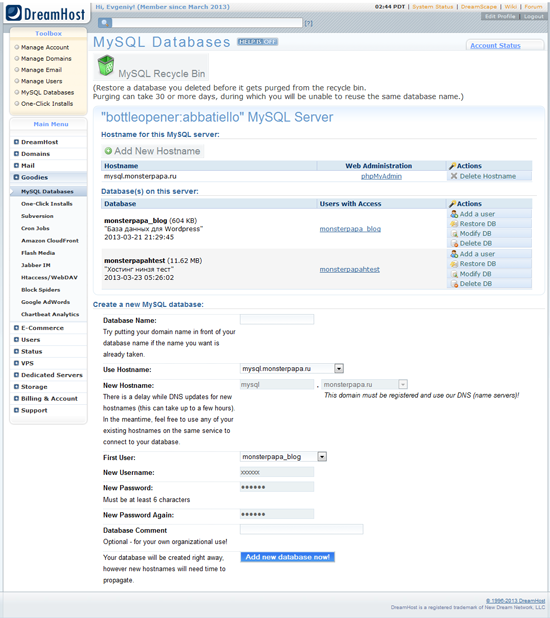The height and width of the screenshot is (618, 550).
Task: Expand the VPS menu section
Action: coord(17,363)
